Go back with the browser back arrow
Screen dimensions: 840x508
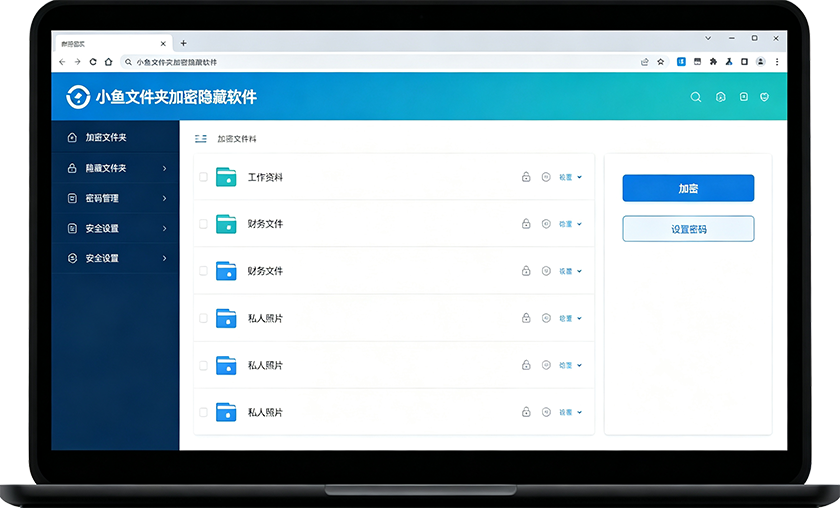62,62
